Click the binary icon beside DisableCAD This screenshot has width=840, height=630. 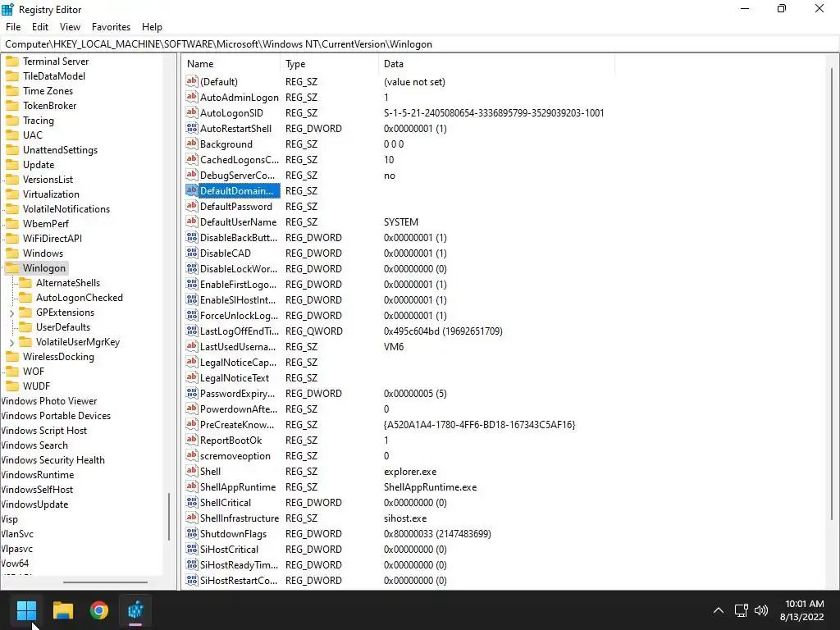point(192,253)
